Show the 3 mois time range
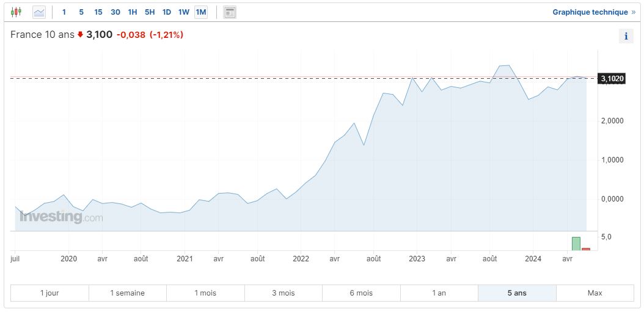The width and height of the screenshot is (644, 312). [x=284, y=293]
